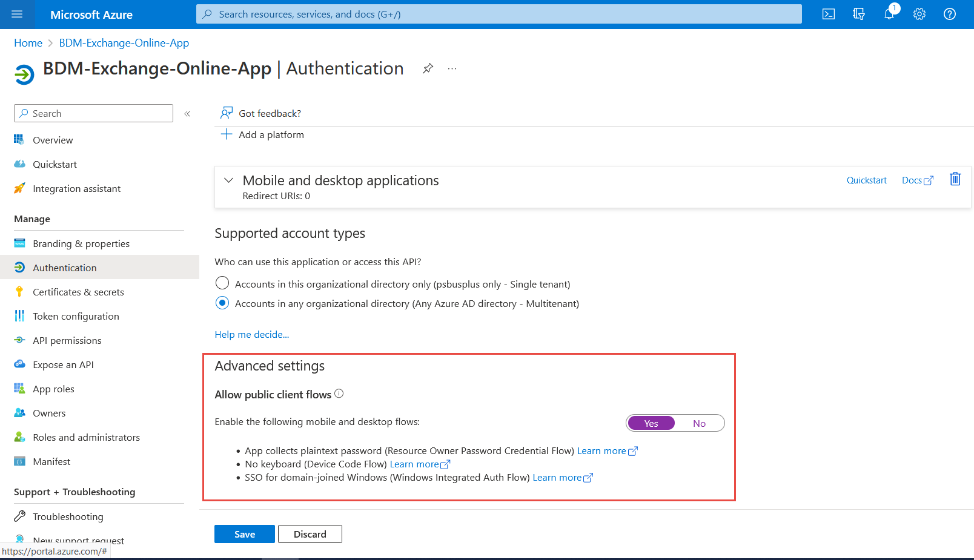Open Cloud Shell from the top bar

tap(828, 15)
